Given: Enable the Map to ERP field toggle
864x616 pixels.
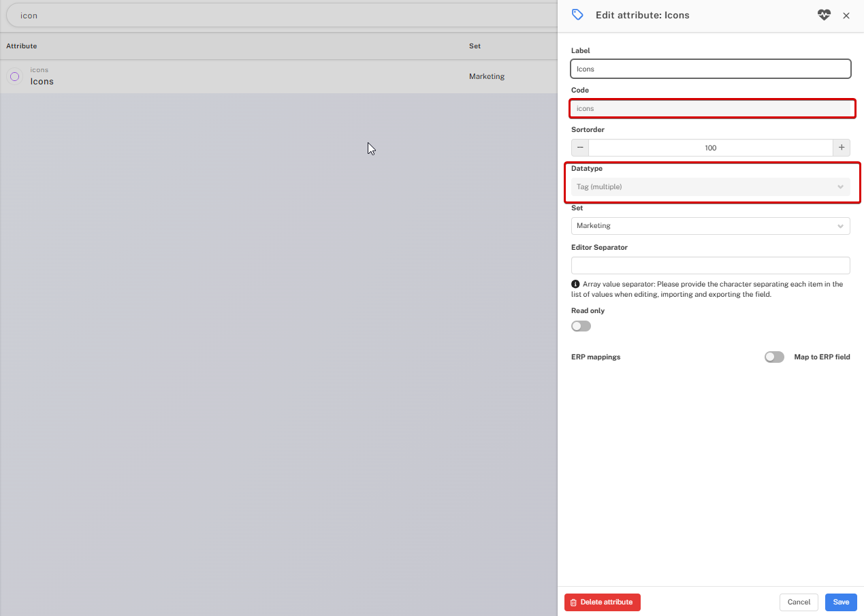Looking at the screenshot, I should 774,357.
